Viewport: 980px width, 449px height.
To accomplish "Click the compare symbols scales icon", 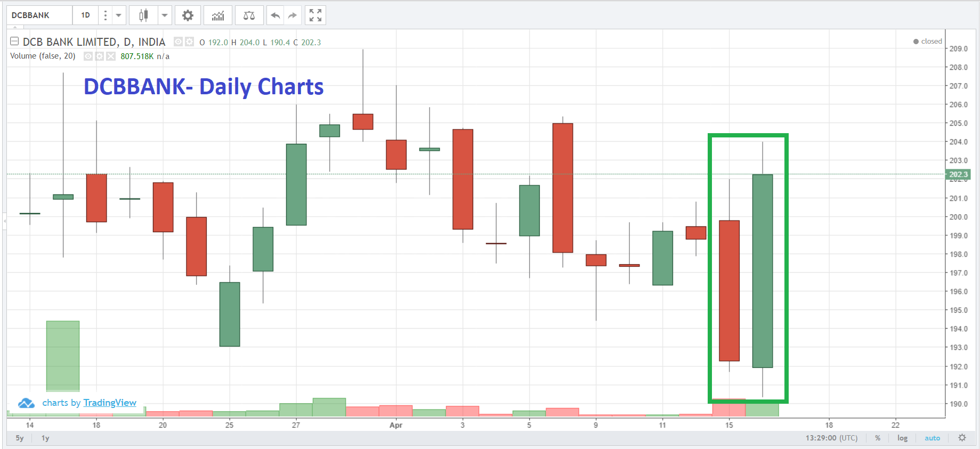I will (x=249, y=15).
